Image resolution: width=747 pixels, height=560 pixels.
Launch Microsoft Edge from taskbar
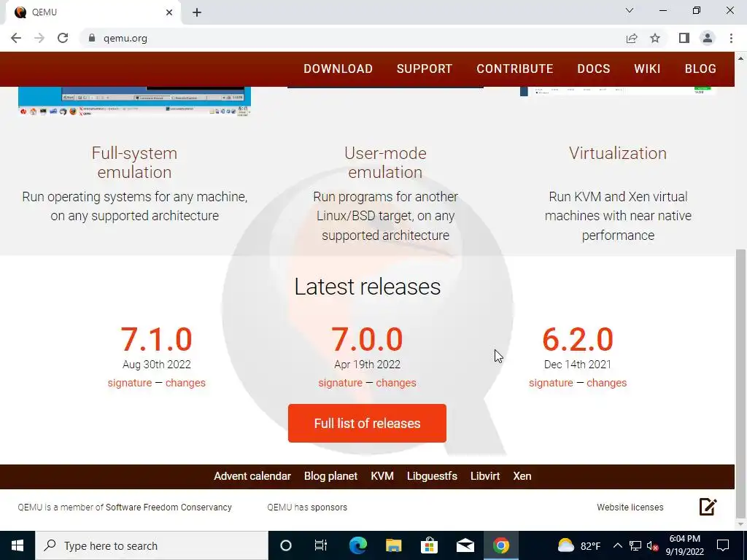(x=357, y=545)
